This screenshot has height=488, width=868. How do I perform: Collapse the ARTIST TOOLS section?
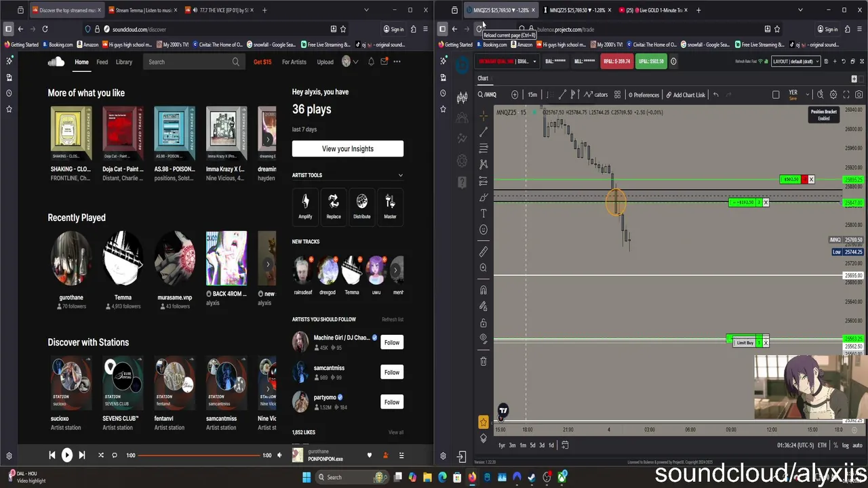click(400, 176)
